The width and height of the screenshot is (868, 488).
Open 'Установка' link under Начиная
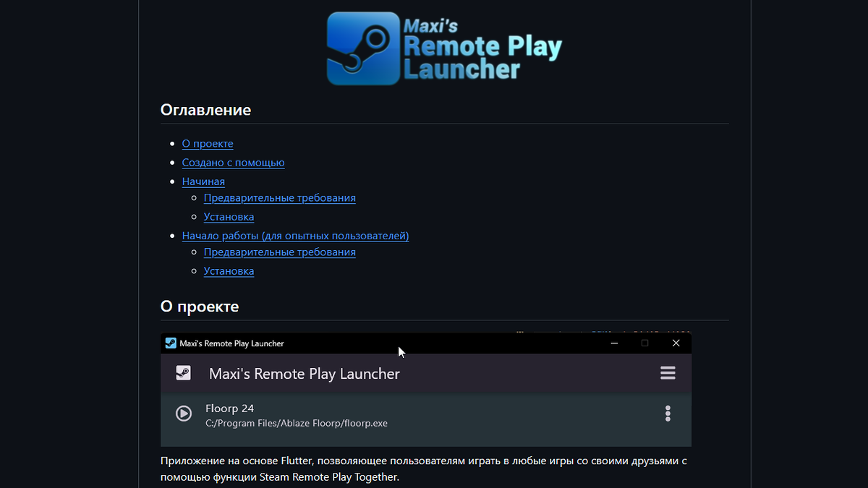pos(229,216)
